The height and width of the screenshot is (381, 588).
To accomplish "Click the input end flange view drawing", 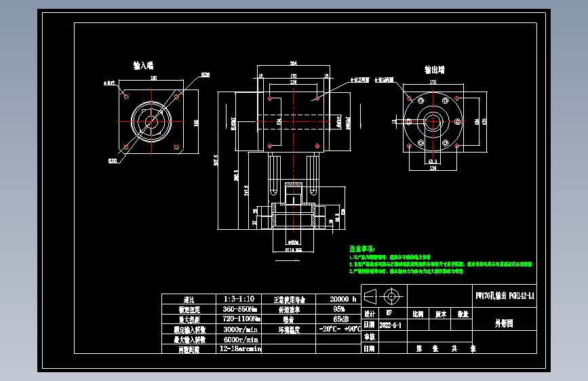I will tap(151, 122).
